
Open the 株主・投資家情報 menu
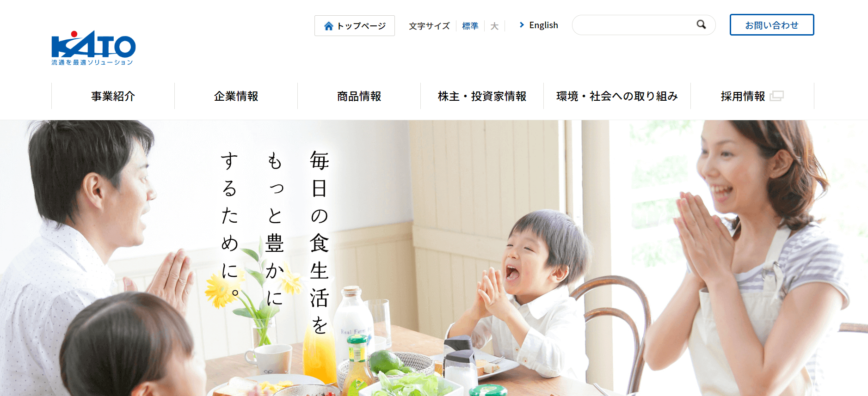pos(482,96)
